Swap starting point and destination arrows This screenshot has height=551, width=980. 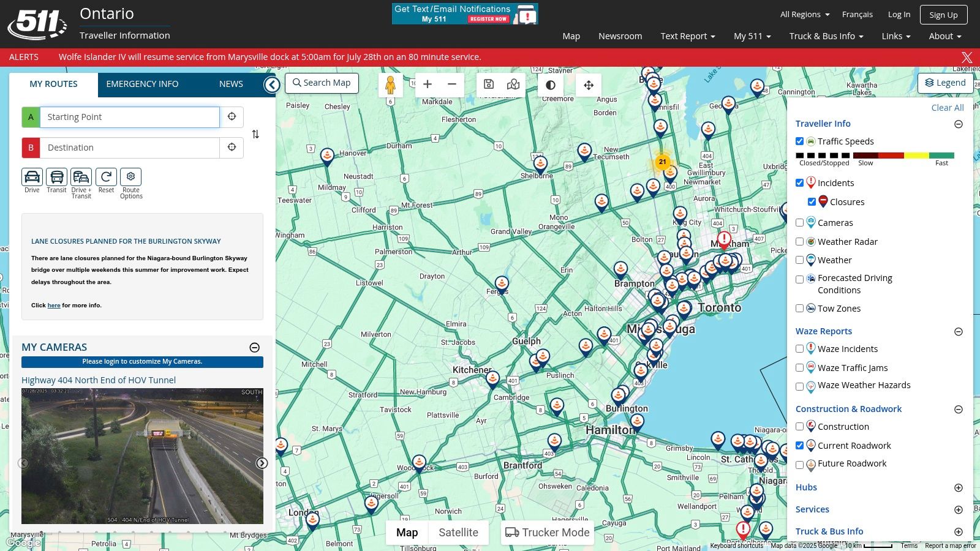click(x=255, y=134)
